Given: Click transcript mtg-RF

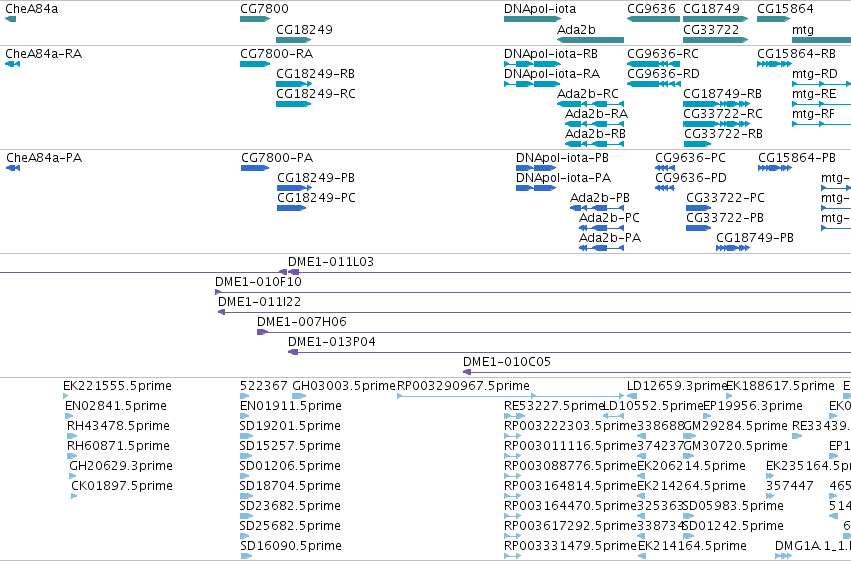Looking at the screenshot, I should coord(813,114).
